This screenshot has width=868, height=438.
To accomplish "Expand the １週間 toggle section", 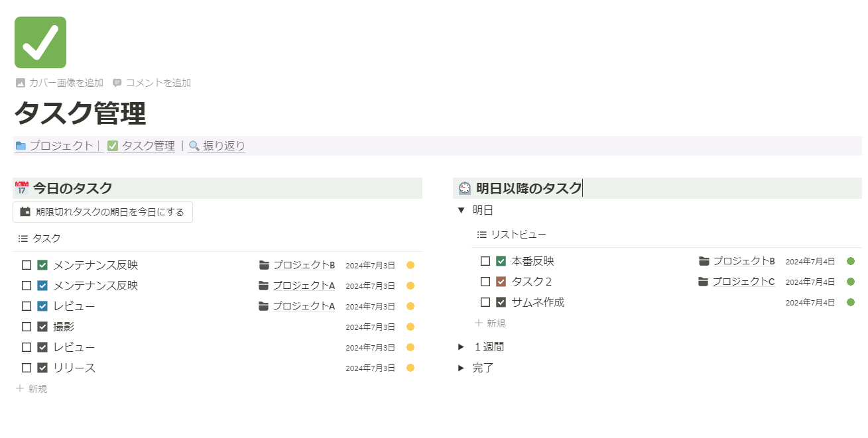I will (461, 347).
